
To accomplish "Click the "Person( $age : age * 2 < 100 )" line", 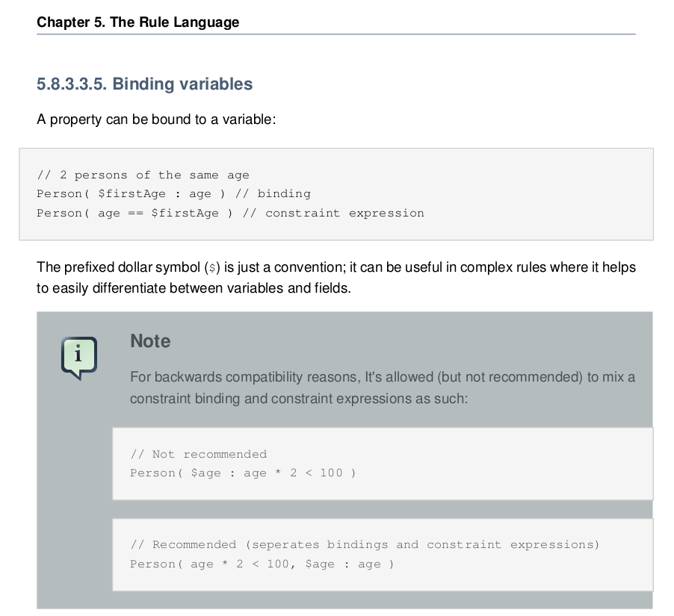I will pyautogui.click(x=243, y=473).
